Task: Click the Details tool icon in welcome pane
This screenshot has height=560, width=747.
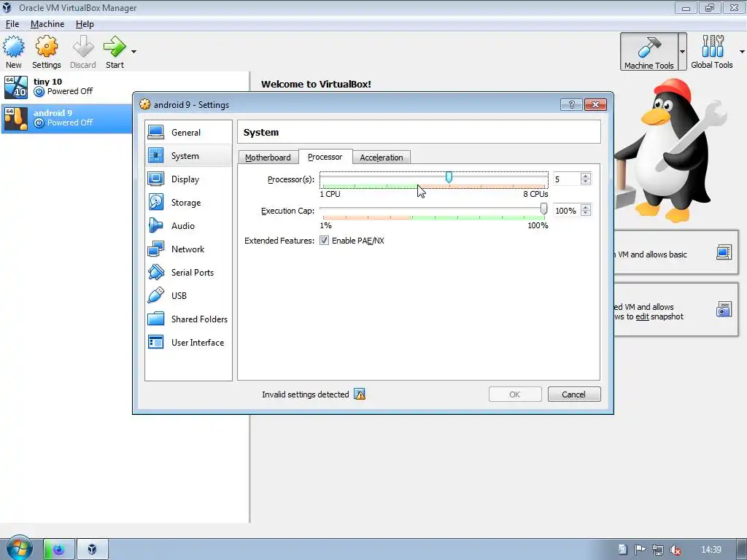Action: pyautogui.click(x=724, y=252)
